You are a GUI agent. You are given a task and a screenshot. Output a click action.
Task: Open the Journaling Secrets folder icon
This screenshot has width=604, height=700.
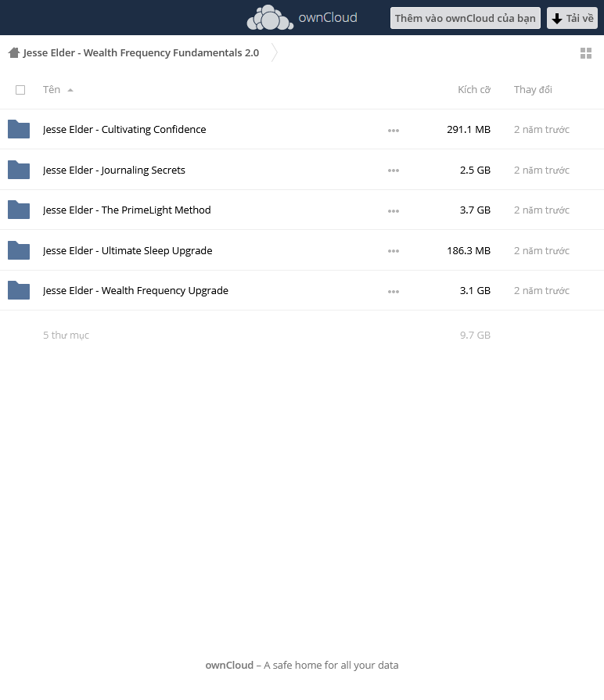(x=19, y=170)
